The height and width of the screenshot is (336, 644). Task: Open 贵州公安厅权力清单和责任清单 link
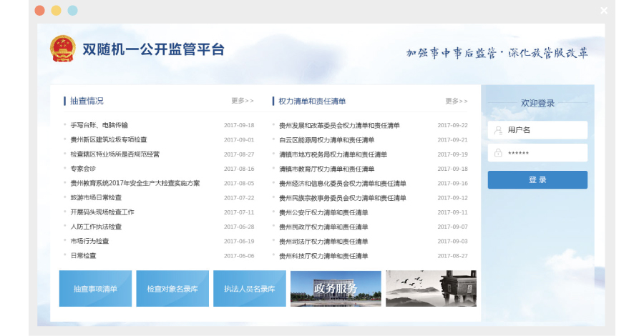coord(323,212)
